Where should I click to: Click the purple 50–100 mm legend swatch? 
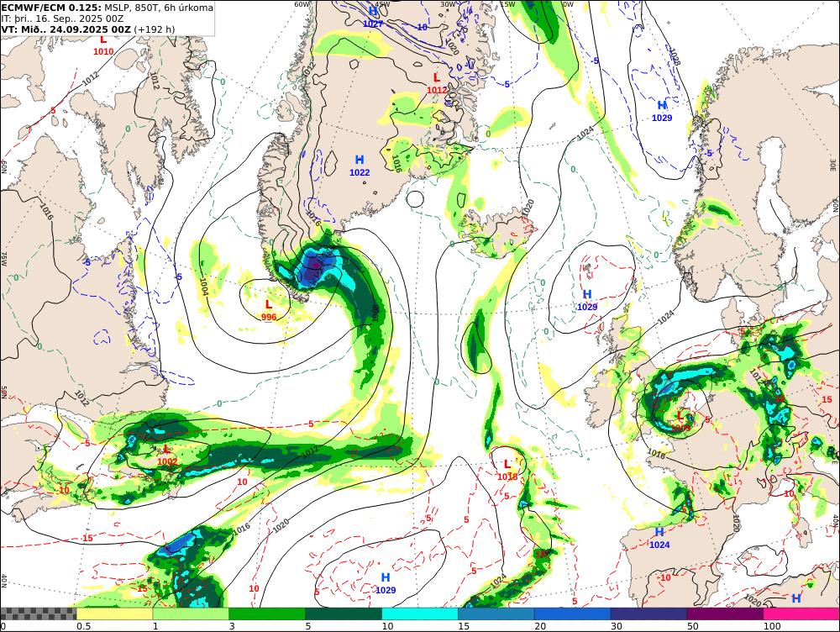(x=726, y=614)
